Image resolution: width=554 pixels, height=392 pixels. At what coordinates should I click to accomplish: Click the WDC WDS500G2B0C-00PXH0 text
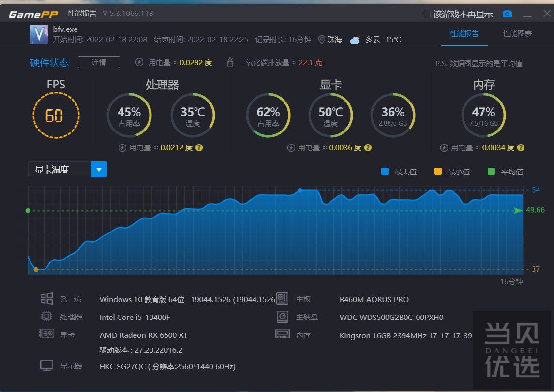(391, 317)
